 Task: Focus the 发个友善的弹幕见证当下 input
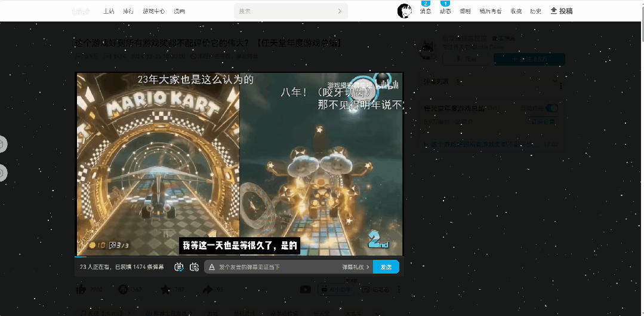pyautogui.click(x=278, y=267)
